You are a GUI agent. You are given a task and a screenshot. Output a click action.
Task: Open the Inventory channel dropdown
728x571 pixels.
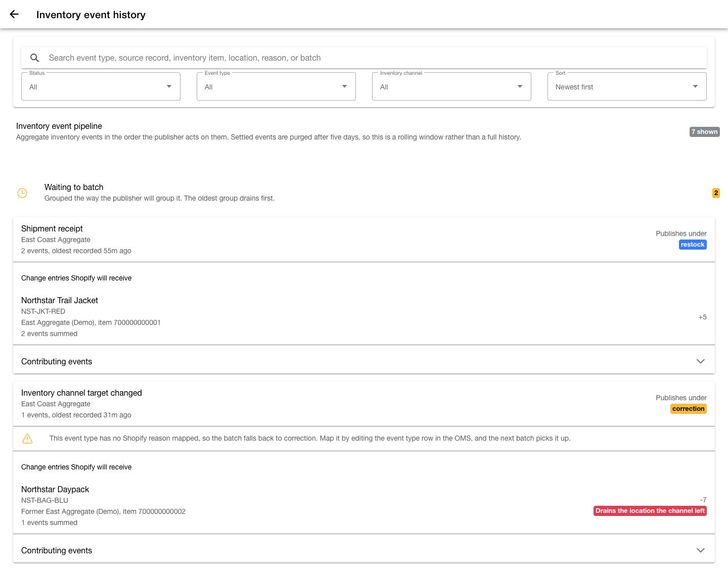coord(451,86)
